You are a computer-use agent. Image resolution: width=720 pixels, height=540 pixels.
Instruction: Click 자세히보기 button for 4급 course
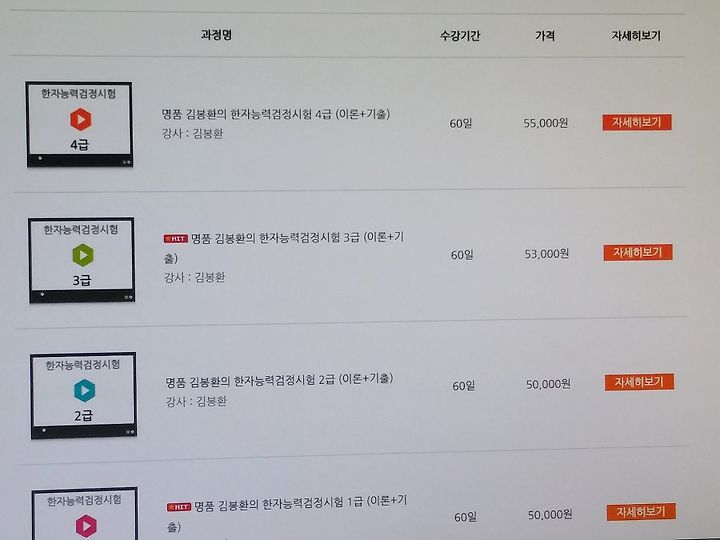click(637, 123)
